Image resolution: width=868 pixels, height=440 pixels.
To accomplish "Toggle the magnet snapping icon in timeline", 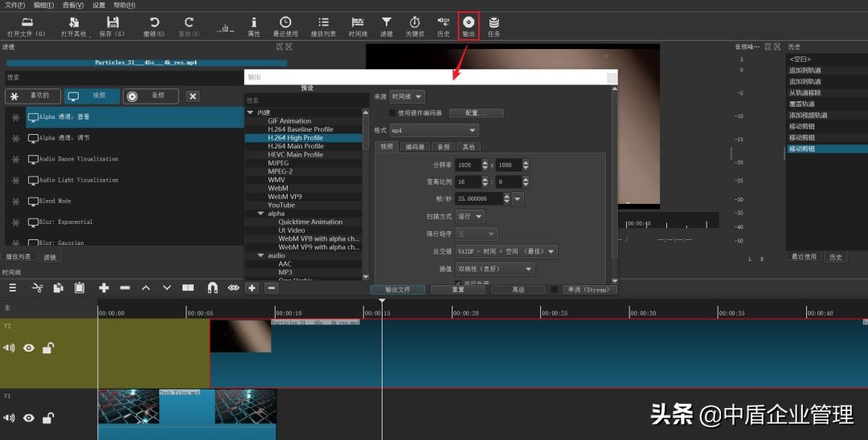I will 212,287.
